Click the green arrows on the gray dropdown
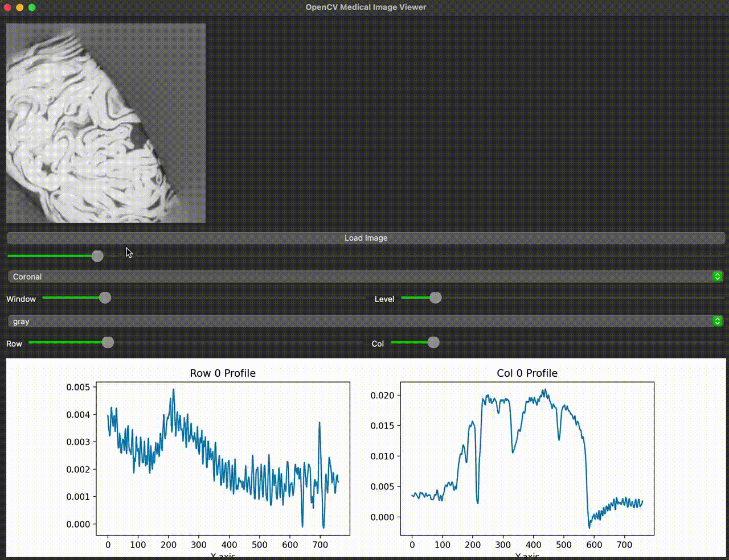Screen dimensions: 729x560 coord(717,322)
